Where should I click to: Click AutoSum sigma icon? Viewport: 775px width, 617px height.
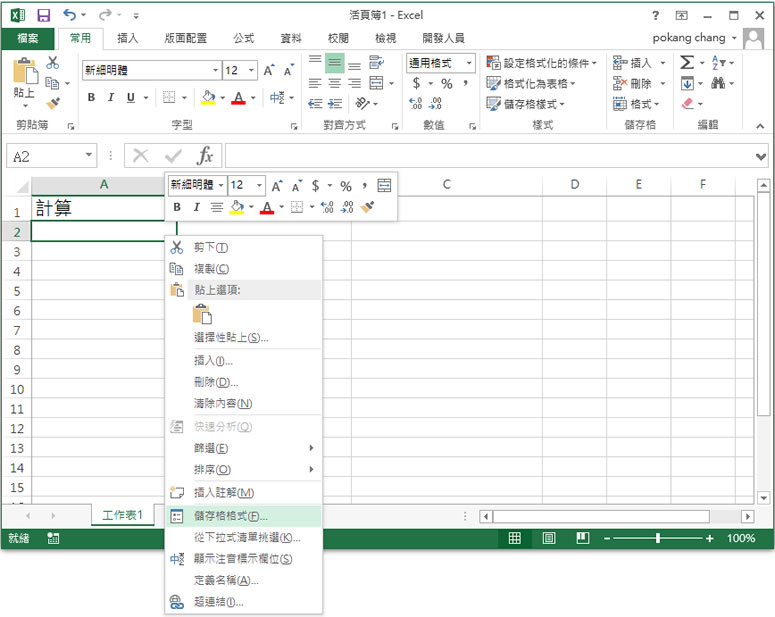pyautogui.click(x=687, y=62)
